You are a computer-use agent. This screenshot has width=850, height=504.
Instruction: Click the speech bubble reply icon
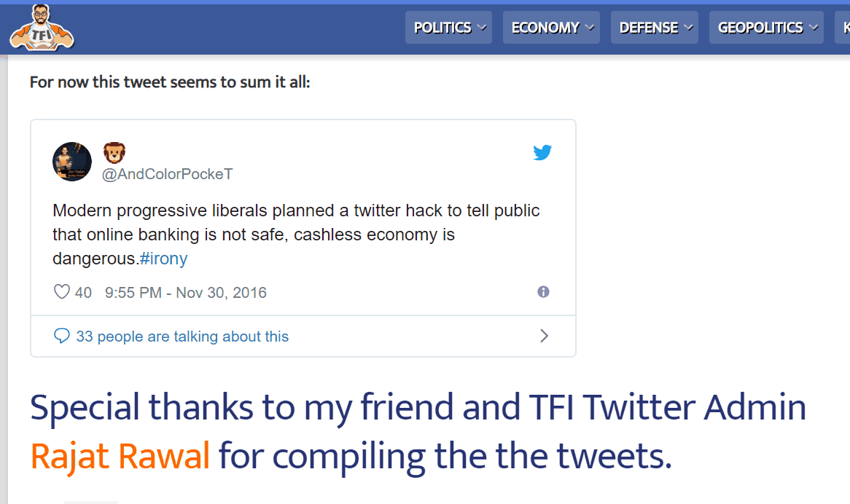point(62,336)
